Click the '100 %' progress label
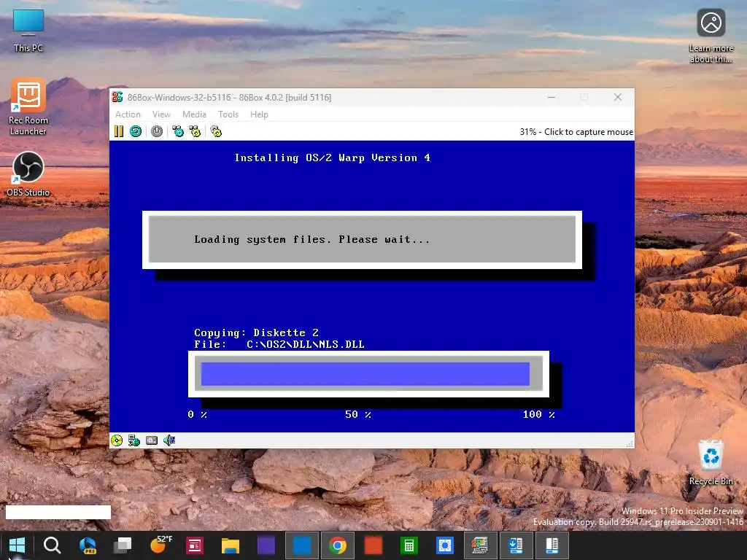This screenshot has width=747, height=560. click(539, 414)
